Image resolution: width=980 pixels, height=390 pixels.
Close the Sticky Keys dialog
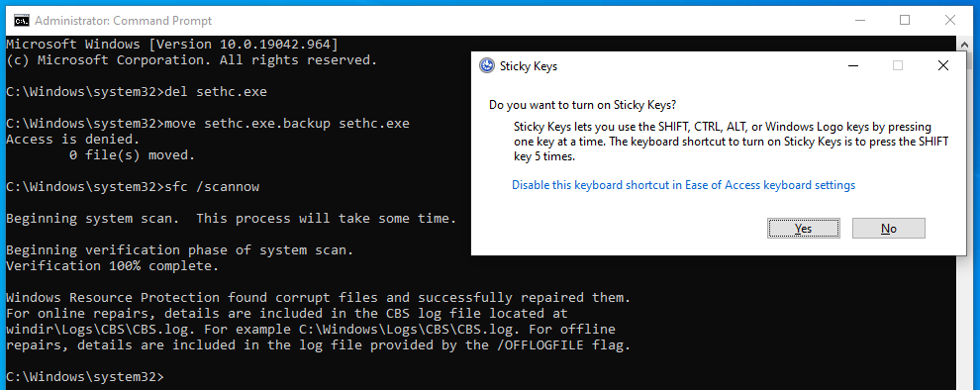(943, 65)
